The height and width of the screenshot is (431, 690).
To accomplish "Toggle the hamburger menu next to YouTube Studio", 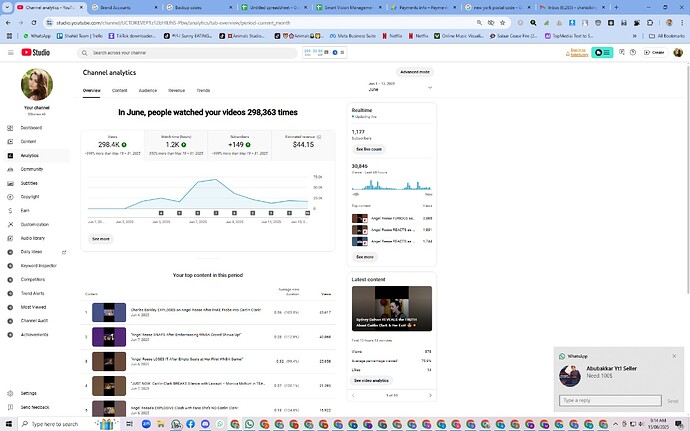I will [10, 52].
